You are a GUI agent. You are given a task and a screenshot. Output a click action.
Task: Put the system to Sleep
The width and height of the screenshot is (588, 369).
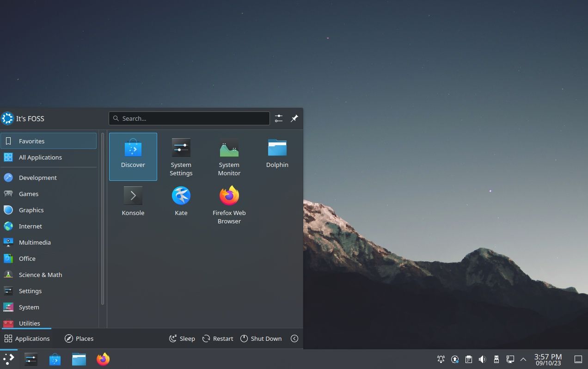point(182,338)
